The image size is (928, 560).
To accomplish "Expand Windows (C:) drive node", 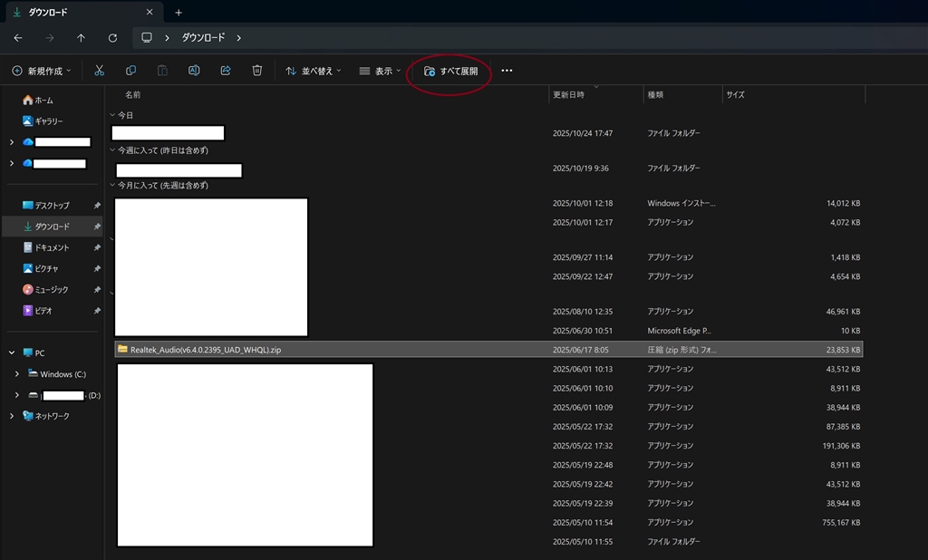I will (x=16, y=374).
